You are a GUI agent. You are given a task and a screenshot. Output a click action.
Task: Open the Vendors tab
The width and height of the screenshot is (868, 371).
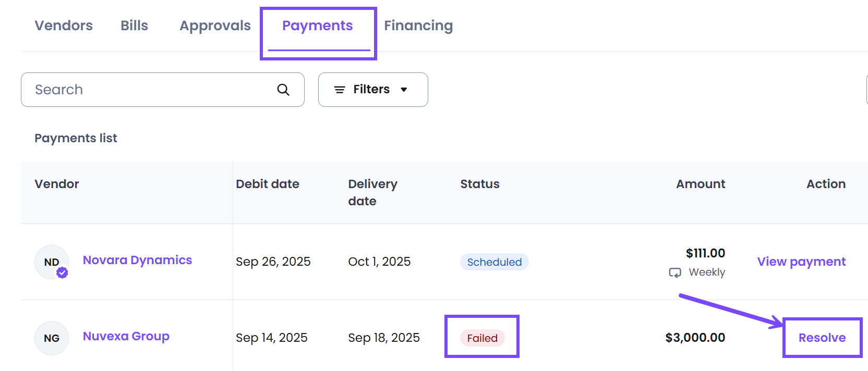64,26
